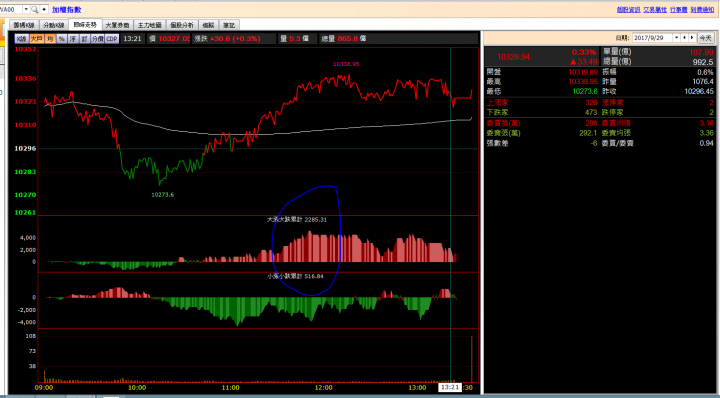Open the 大量券商 tab
Viewport: 720px width, 398px height.
[x=118, y=25]
